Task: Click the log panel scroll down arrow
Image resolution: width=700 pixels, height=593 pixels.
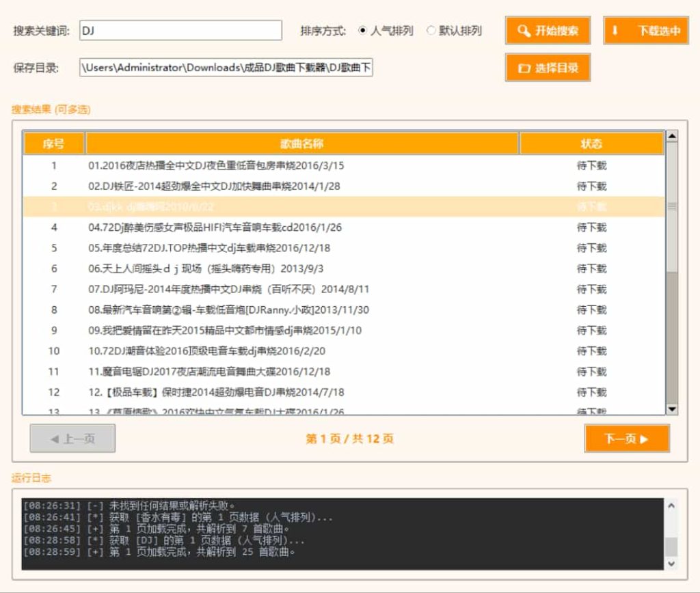Action: point(671,564)
